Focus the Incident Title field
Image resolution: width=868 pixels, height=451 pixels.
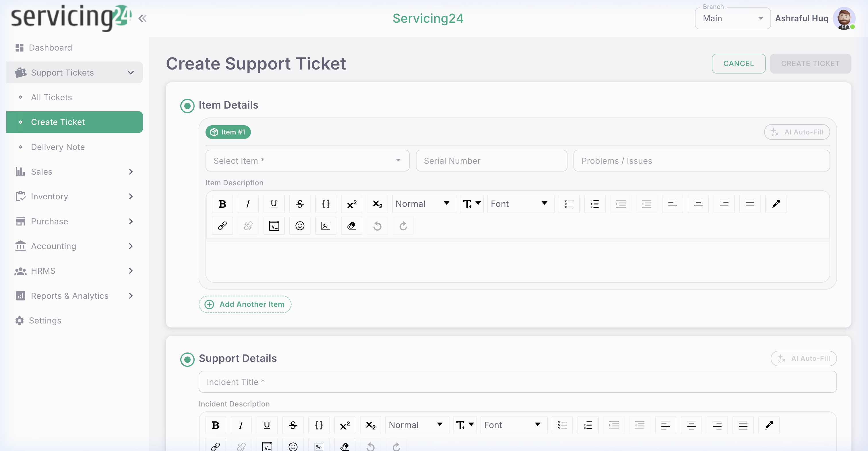518,382
